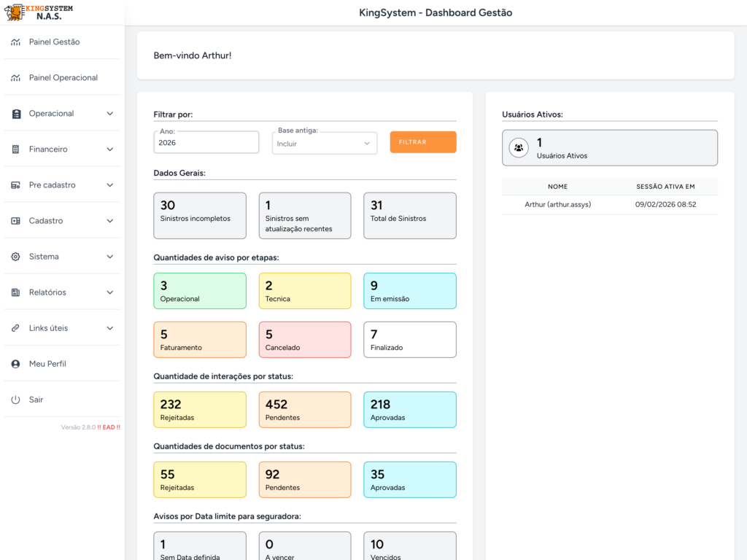Click the Ano input field
Image resolution: width=747 pixels, height=560 pixels.
pyautogui.click(x=206, y=143)
